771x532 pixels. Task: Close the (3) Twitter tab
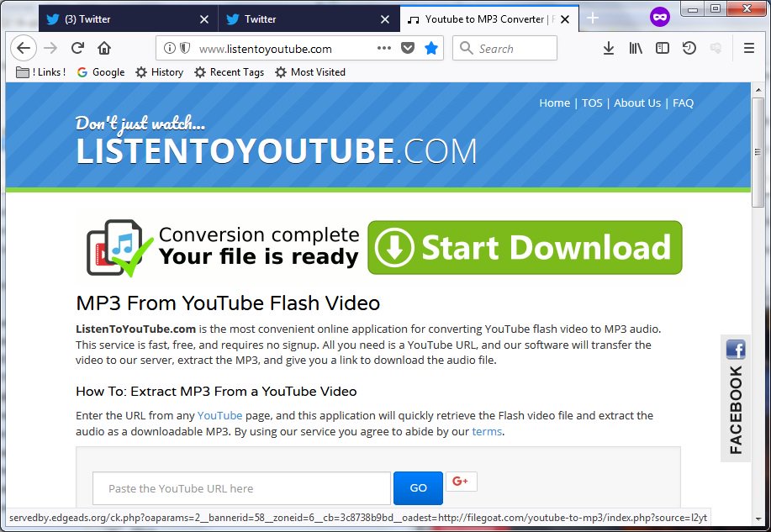[204, 19]
